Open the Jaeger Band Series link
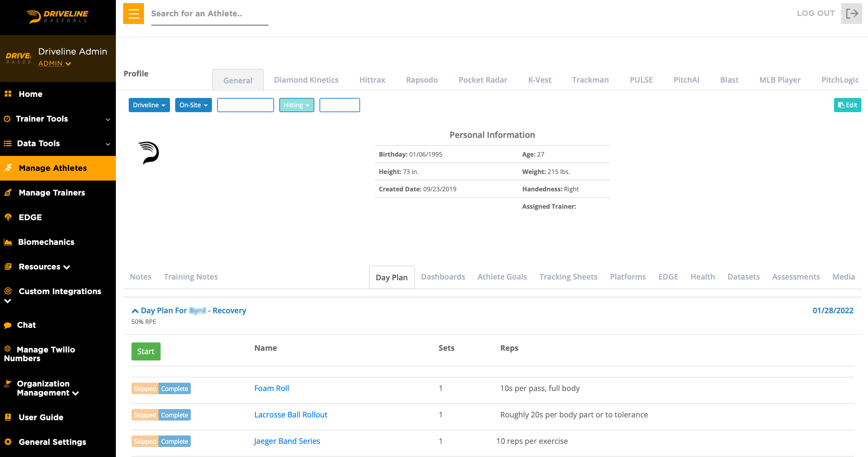 [x=287, y=441]
